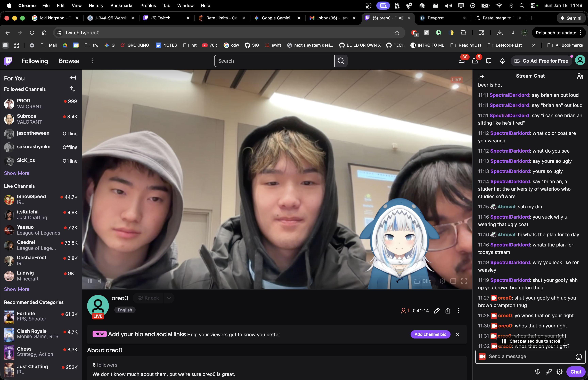Click the Send a message field

[x=528, y=357]
